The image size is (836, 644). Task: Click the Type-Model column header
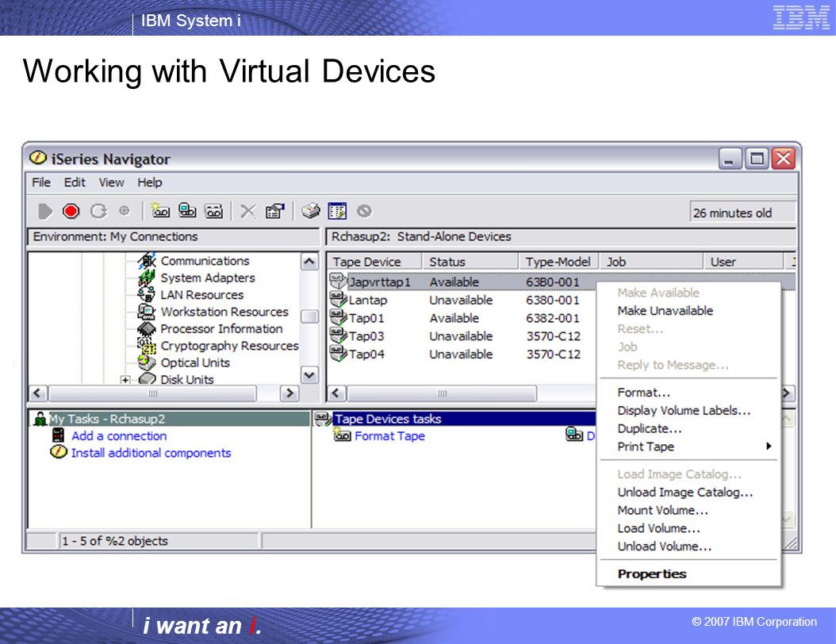click(558, 262)
